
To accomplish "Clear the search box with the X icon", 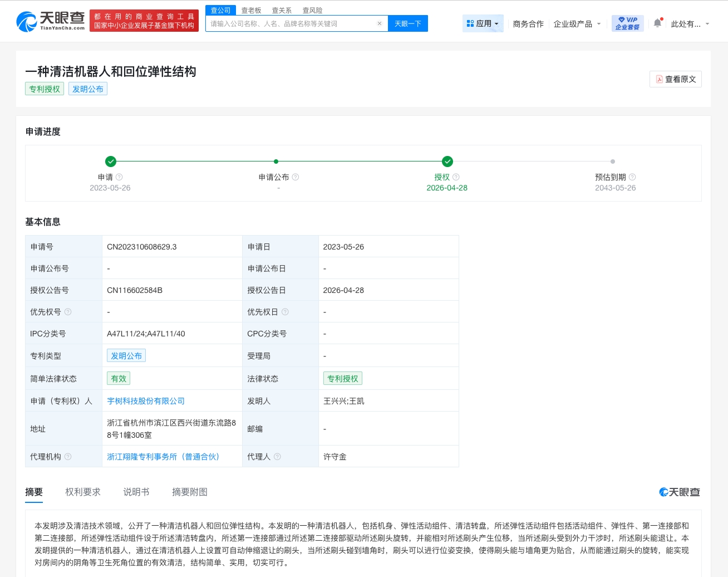I will point(379,23).
